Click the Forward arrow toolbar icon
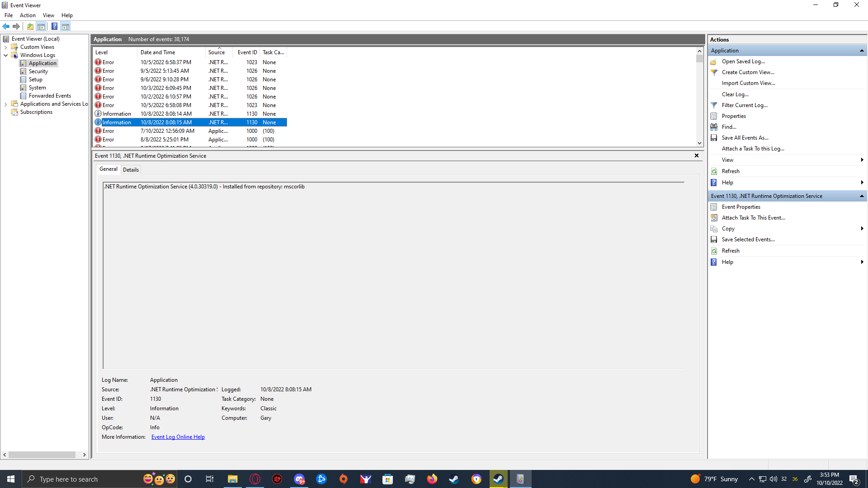The image size is (868, 488). [x=16, y=26]
